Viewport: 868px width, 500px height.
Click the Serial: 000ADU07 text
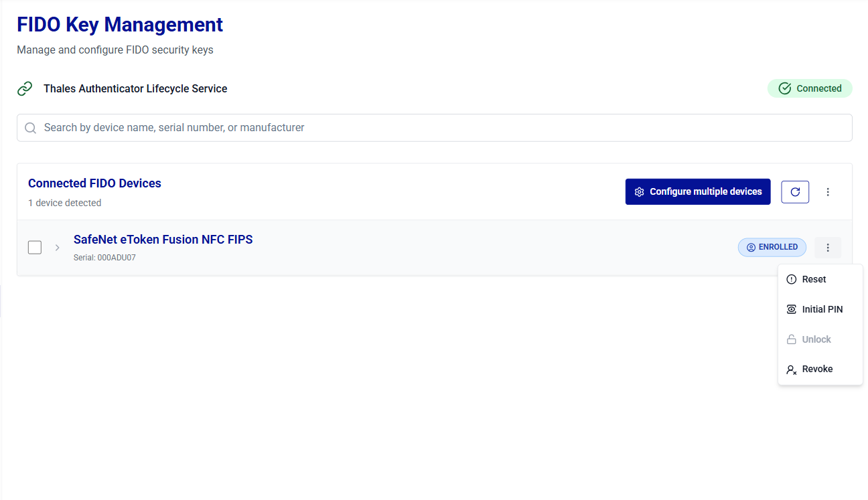(x=104, y=258)
